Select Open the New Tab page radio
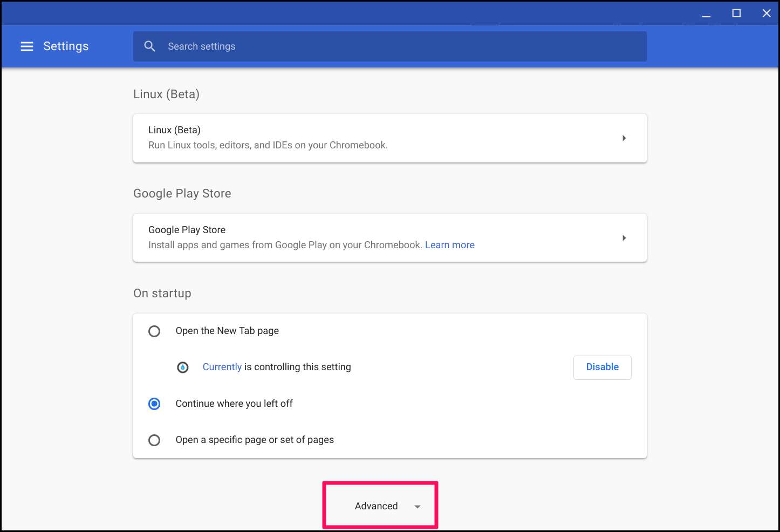 tap(154, 331)
